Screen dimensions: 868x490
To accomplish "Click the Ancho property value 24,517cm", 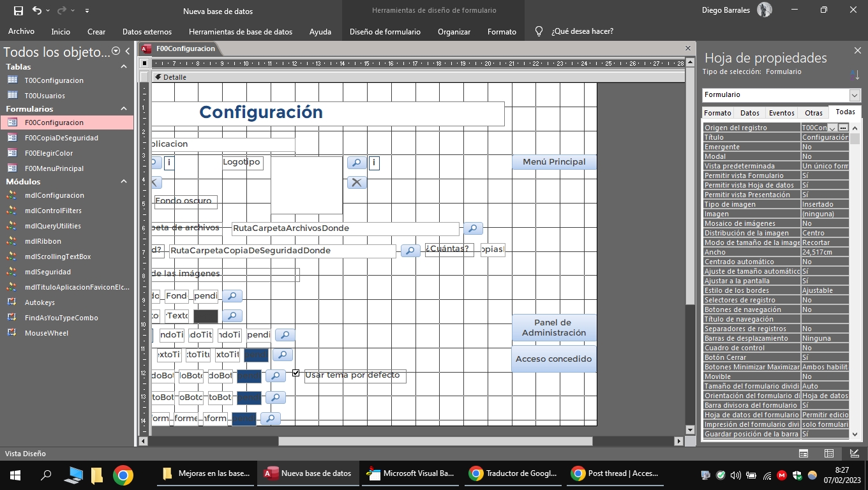I will point(825,252).
